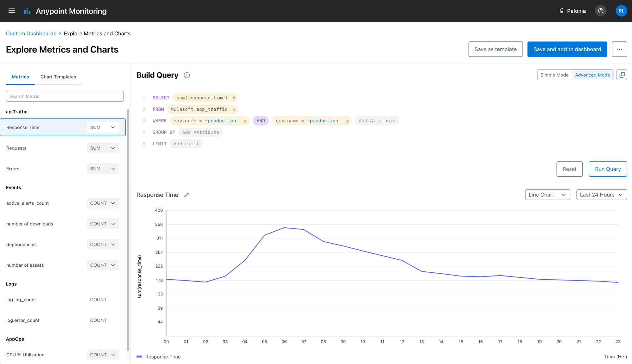Click the Anypoint Monitoring logo icon
This screenshot has height=364, width=632.
coord(27,11)
